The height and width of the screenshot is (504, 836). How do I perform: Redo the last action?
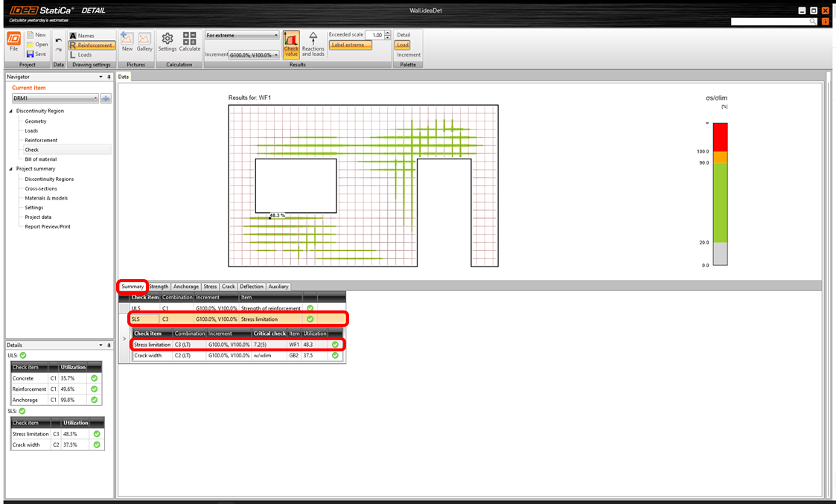pos(59,50)
